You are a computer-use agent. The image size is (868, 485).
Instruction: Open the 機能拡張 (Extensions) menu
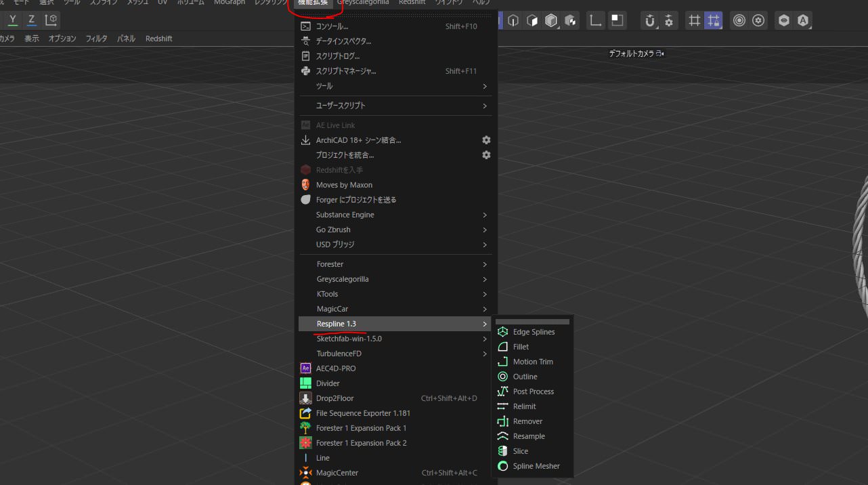pos(313,3)
